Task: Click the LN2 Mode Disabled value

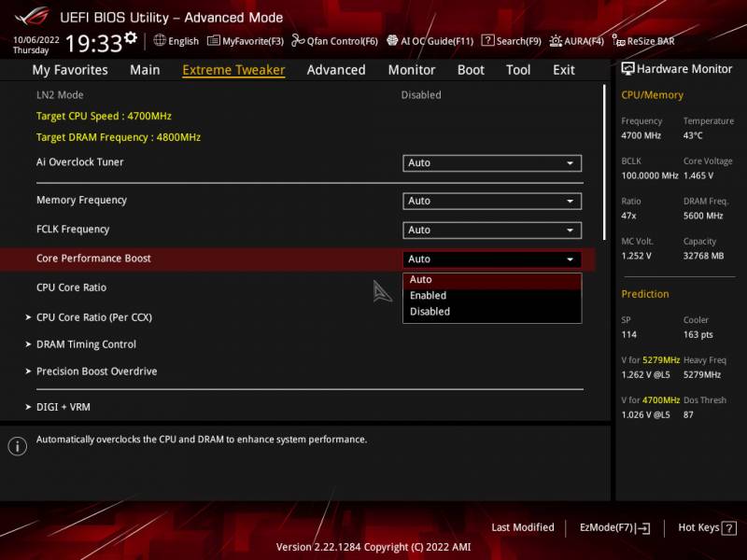Action: coord(421,95)
